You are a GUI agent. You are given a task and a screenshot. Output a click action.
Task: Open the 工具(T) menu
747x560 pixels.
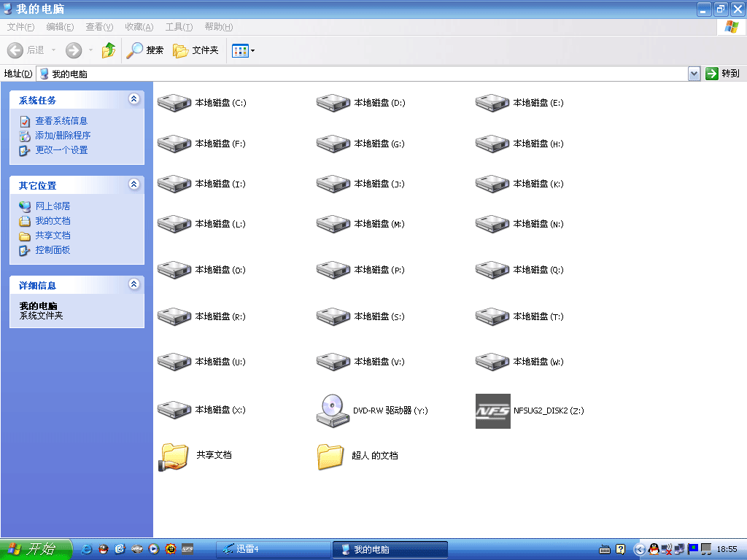(179, 27)
